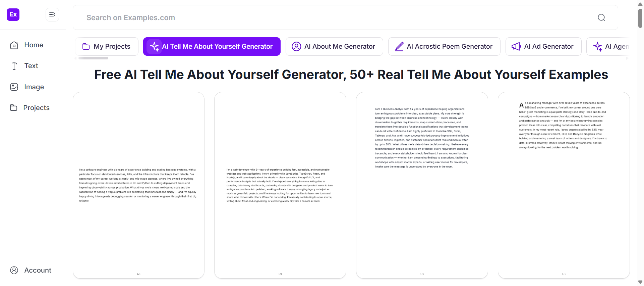Open Projects in the sidebar
This screenshot has height=286, width=644.
30,108
